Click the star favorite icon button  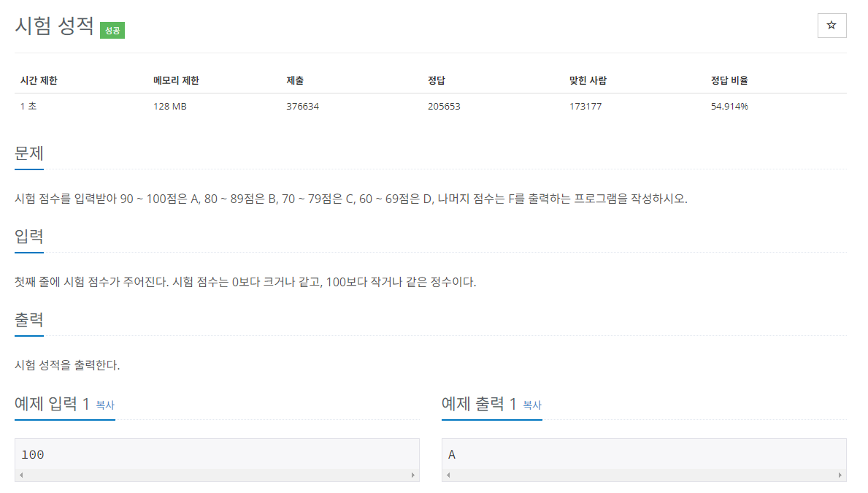831,26
